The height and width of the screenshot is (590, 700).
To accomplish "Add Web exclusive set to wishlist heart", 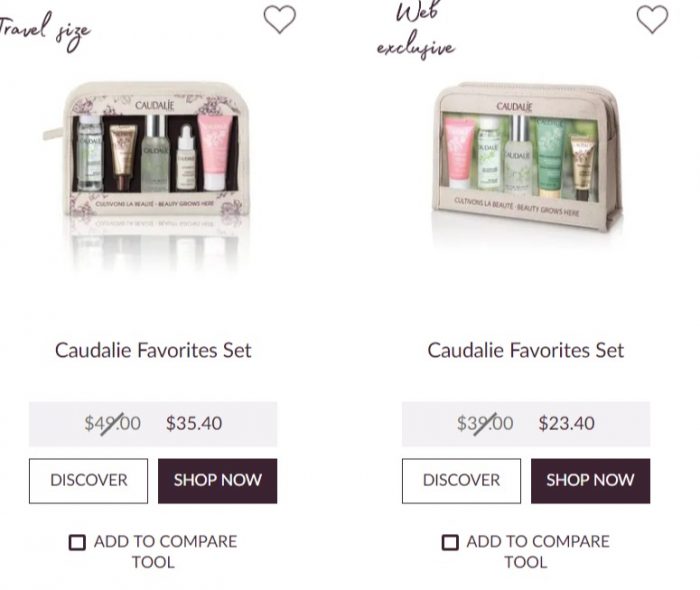I will coord(652,19).
